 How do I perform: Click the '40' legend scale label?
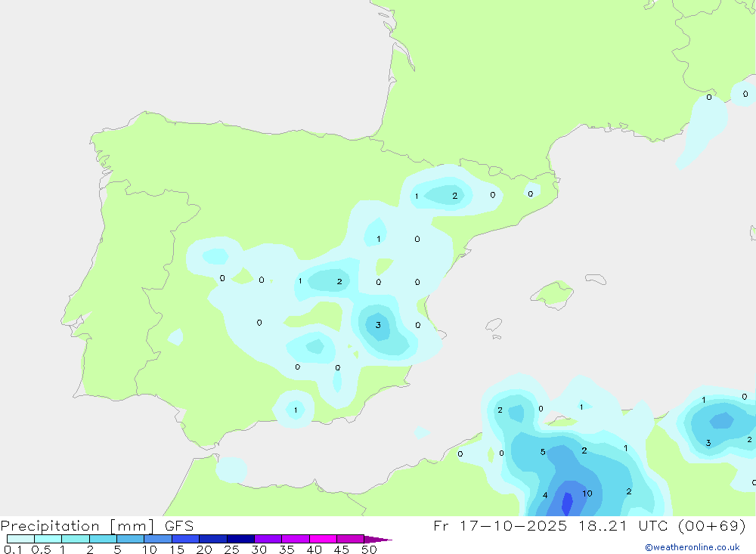(314, 549)
